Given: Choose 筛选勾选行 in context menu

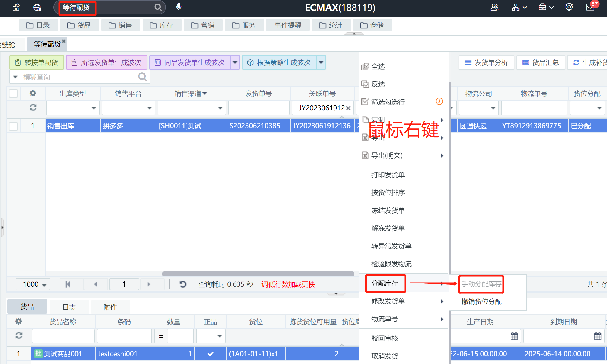Looking at the screenshot, I should tap(403, 102).
